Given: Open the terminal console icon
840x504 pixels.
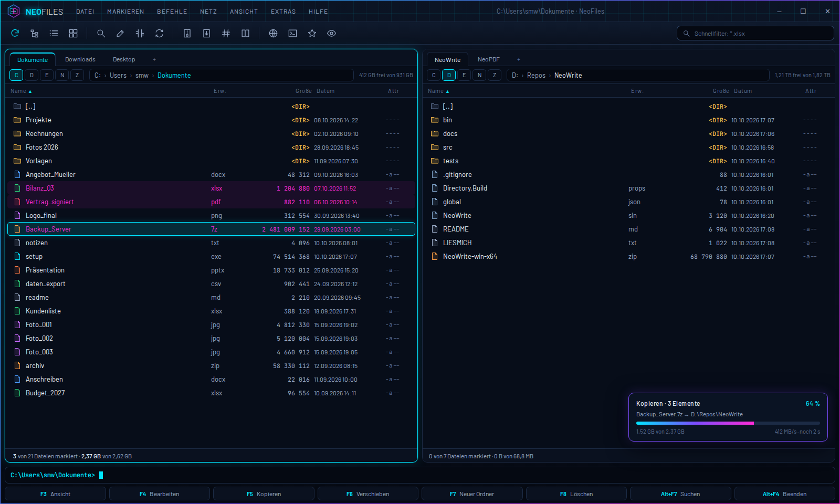Looking at the screenshot, I should point(292,34).
